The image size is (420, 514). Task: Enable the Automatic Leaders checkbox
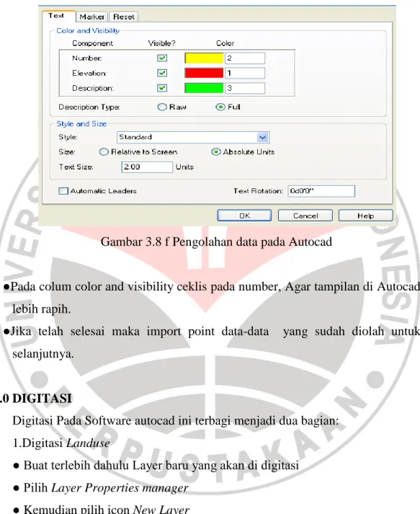point(63,191)
